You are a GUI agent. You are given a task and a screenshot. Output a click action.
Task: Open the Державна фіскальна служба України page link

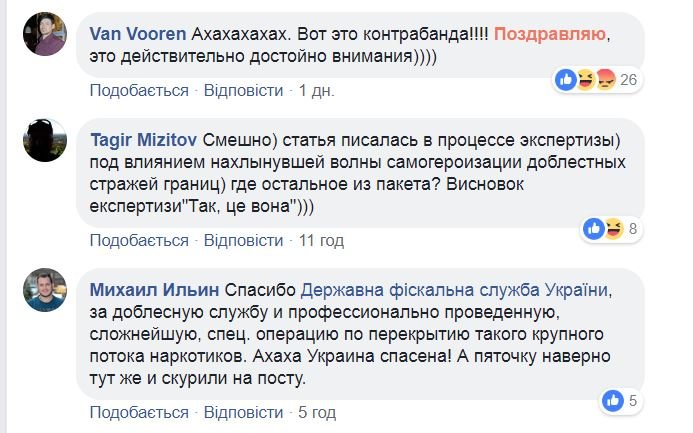pyautogui.click(x=454, y=289)
